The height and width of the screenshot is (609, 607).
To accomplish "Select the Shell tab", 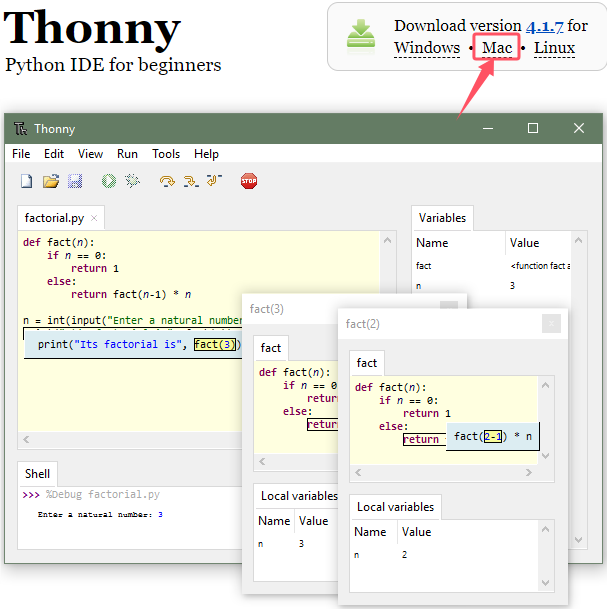I will (x=37, y=473).
